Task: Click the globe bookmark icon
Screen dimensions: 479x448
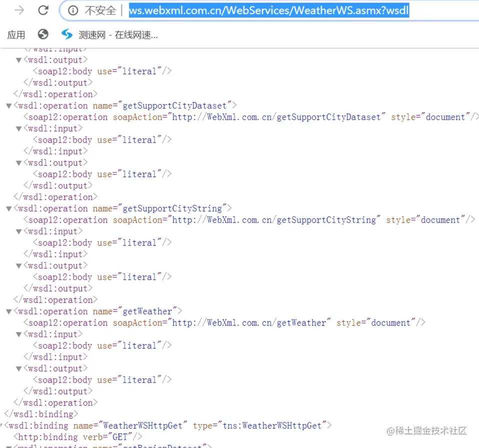Action: point(43,34)
